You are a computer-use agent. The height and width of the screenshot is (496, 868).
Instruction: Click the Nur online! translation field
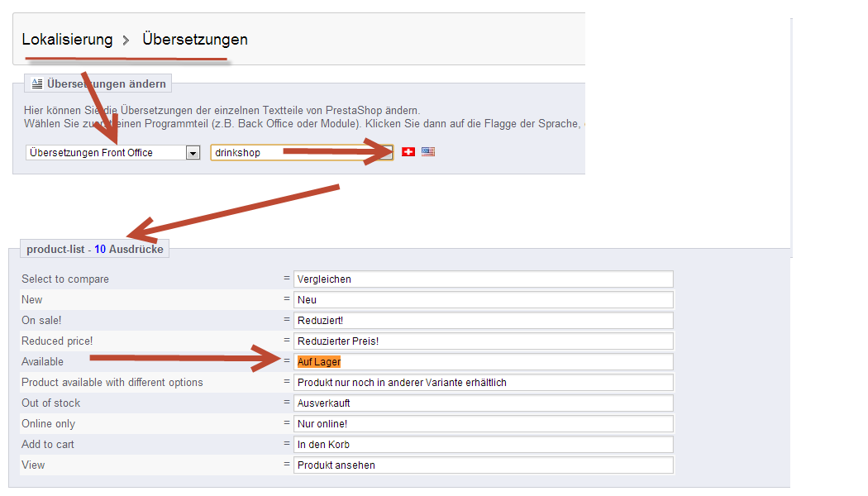pos(484,424)
